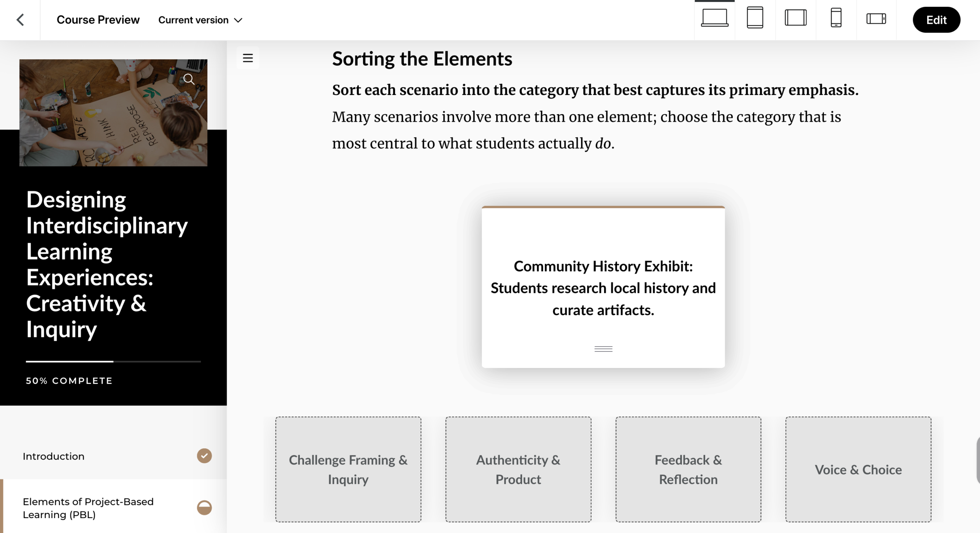Switch to tablet landscape preview
Image resolution: width=980 pixels, height=533 pixels.
coord(795,18)
